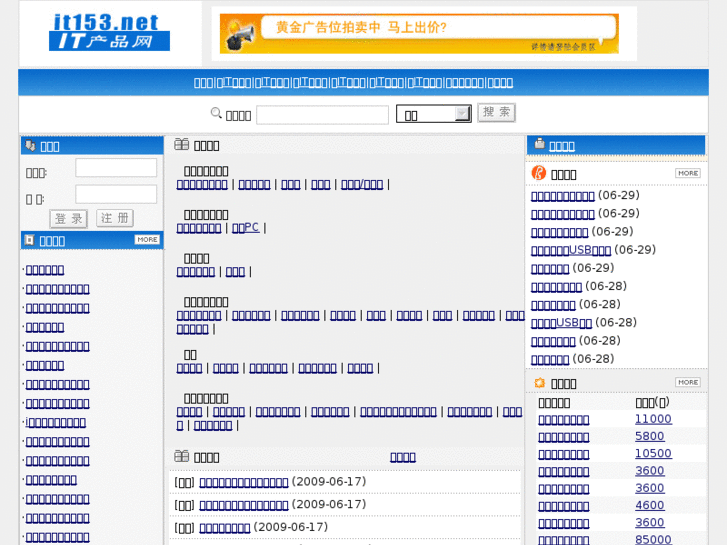
Task: Open the underlined header link in the right blue bar
Action: 561,146
